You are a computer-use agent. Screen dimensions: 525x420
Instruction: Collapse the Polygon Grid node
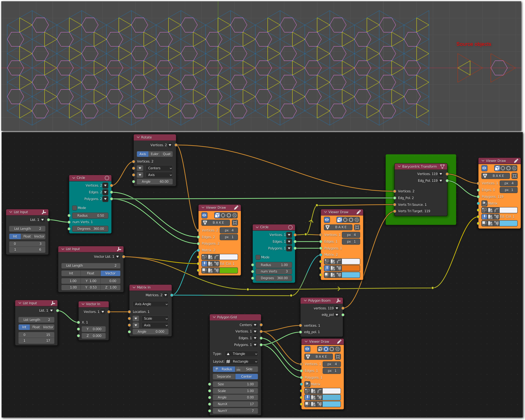[214, 317]
